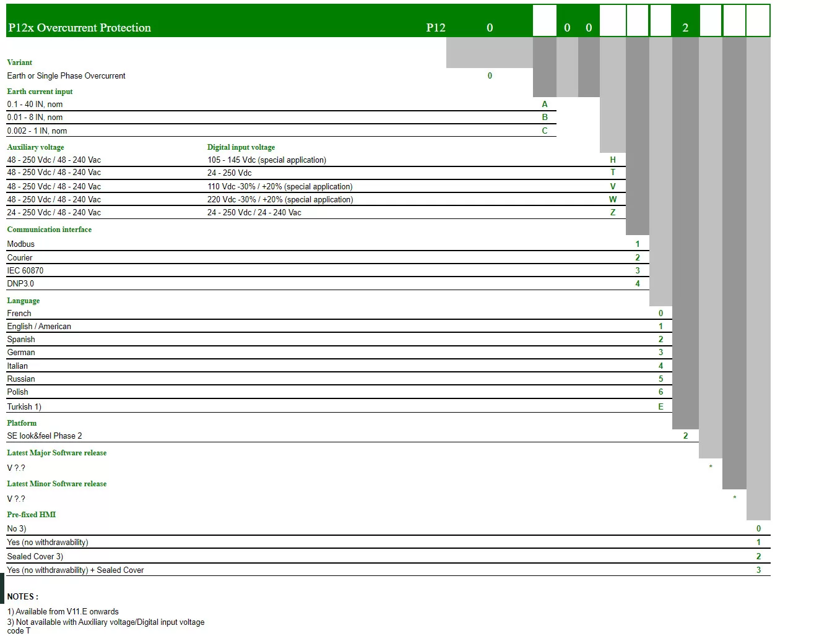Click the last empty code box in header
Screen dimensions: 840x636
758,21
